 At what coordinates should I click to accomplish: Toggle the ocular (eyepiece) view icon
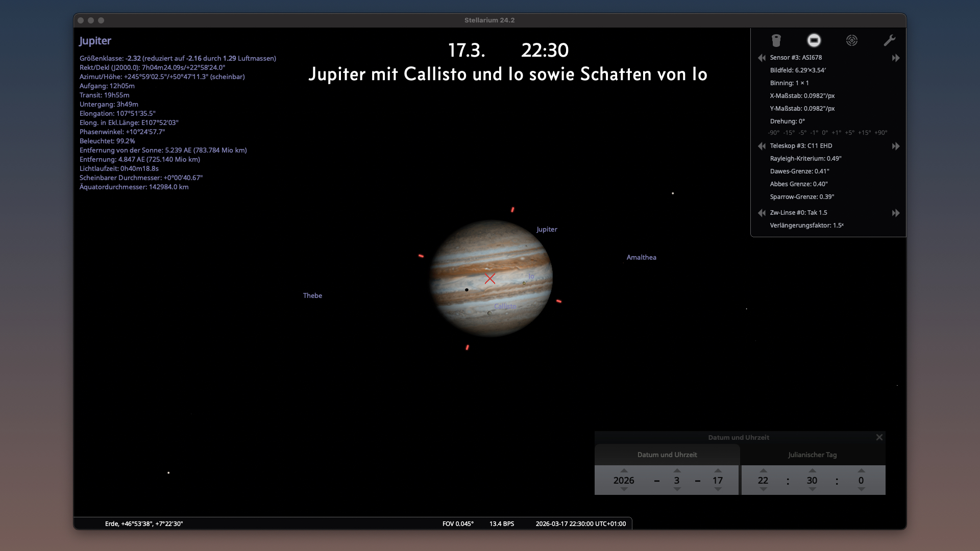[x=776, y=40]
